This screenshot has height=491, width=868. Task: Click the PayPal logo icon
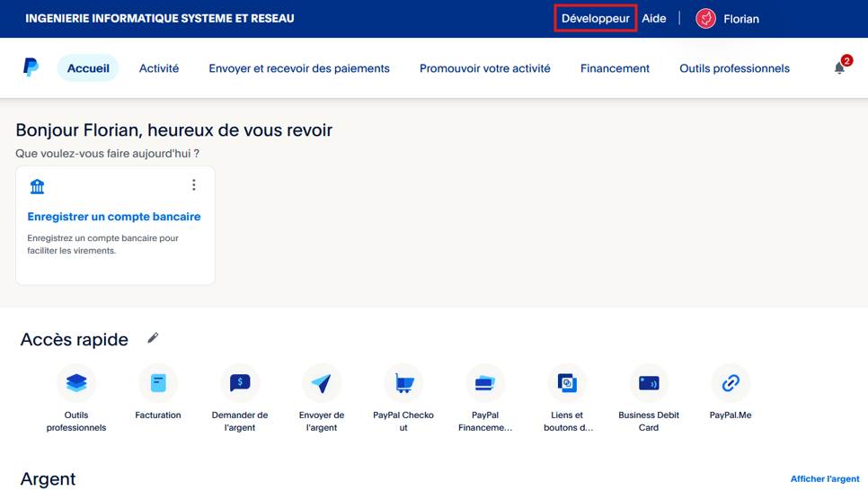(x=31, y=67)
